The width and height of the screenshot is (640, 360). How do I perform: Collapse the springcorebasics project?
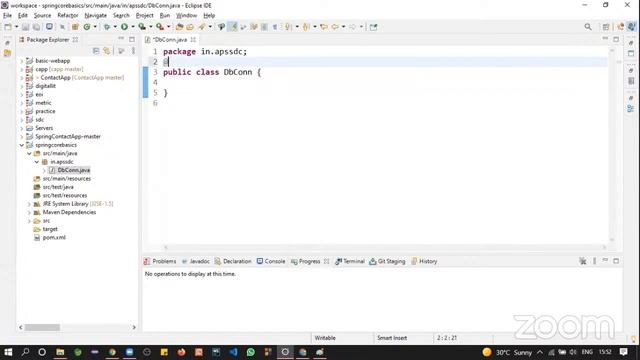tap(22, 145)
